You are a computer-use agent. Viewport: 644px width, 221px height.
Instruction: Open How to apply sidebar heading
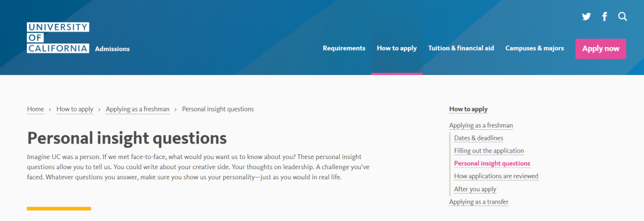(x=468, y=109)
